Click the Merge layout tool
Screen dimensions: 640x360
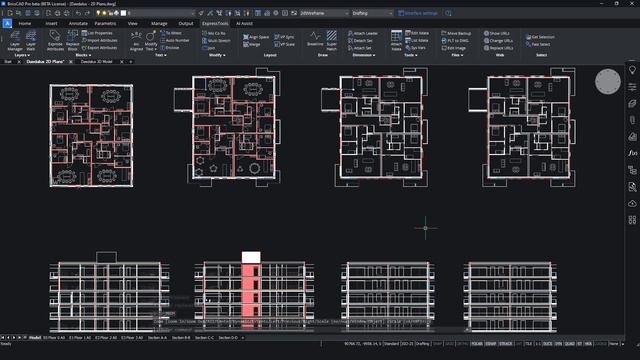252,44
